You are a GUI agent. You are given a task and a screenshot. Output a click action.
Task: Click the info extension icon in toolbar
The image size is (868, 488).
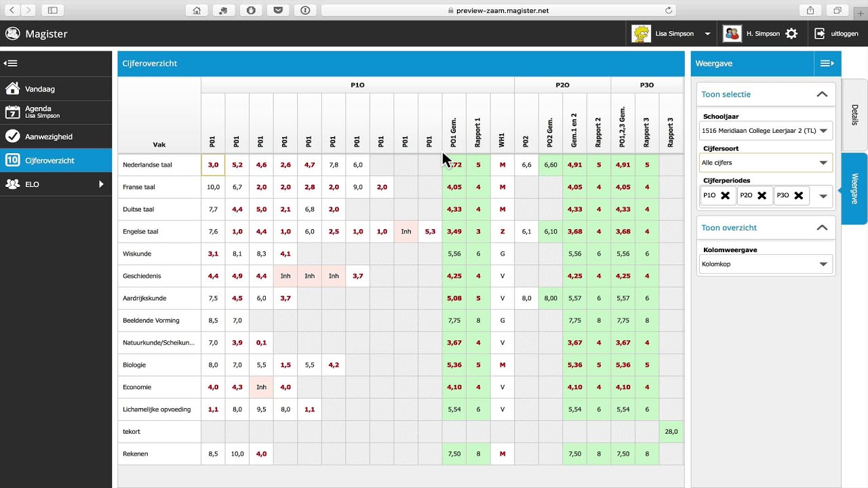coord(305,10)
